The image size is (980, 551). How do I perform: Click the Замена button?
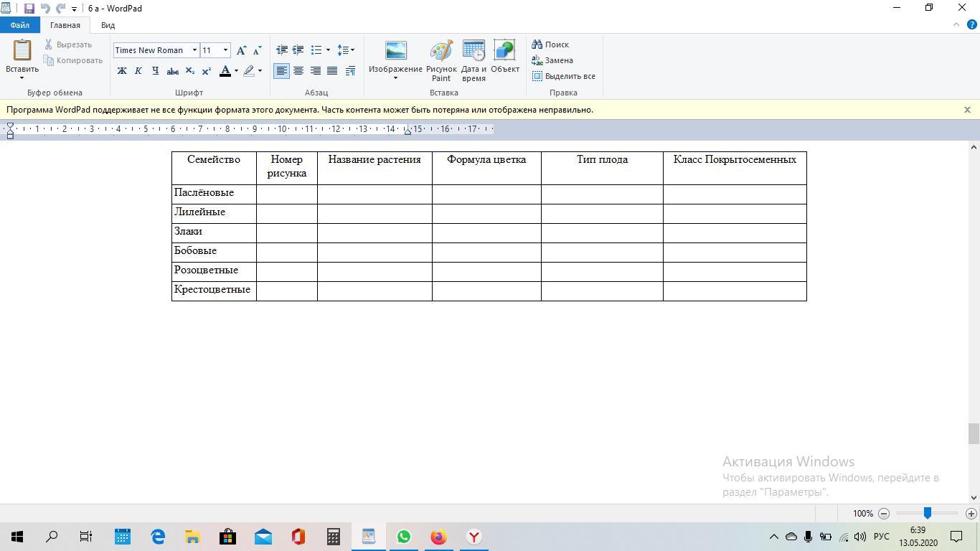click(x=552, y=60)
